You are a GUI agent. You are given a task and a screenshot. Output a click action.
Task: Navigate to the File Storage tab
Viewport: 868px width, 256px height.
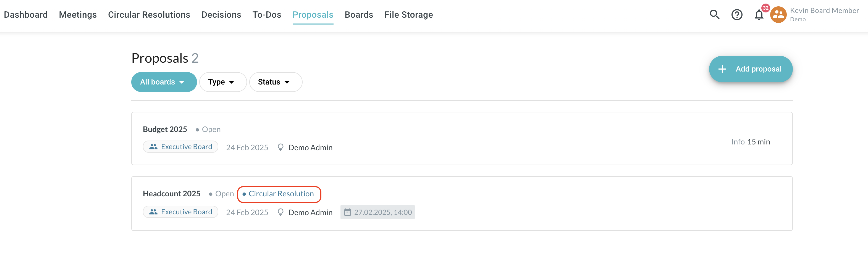(408, 15)
